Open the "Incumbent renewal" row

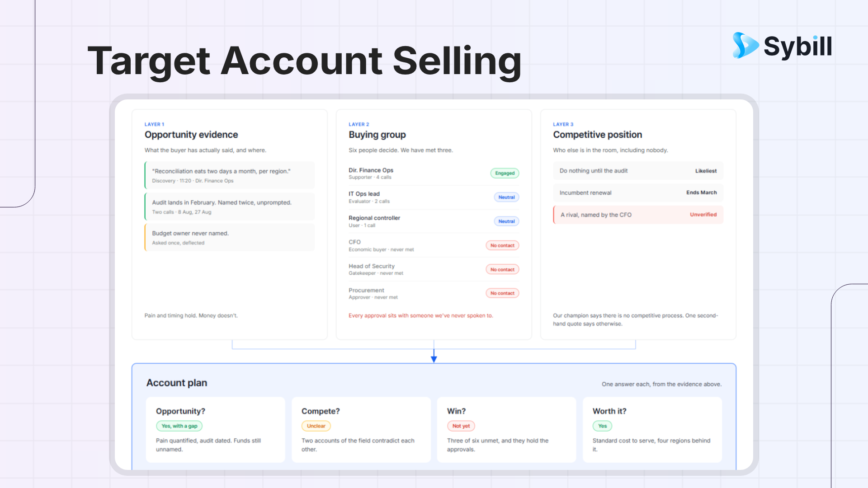(638, 192)
